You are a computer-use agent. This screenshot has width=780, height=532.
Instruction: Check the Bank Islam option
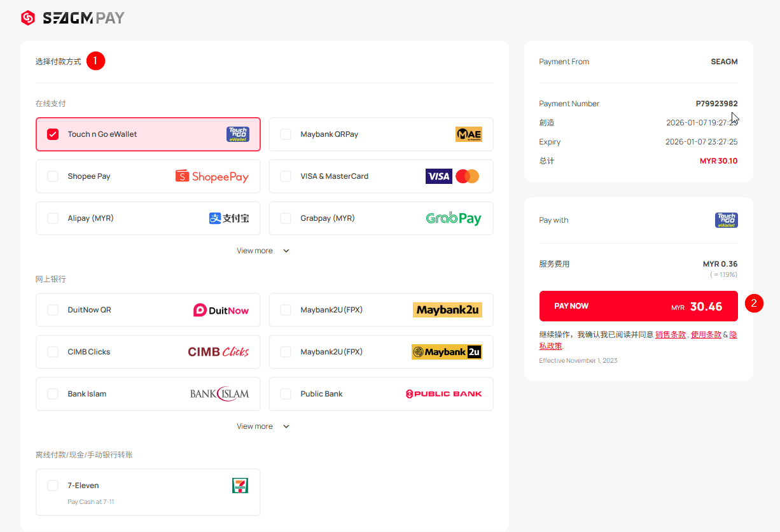pos(53,394)
